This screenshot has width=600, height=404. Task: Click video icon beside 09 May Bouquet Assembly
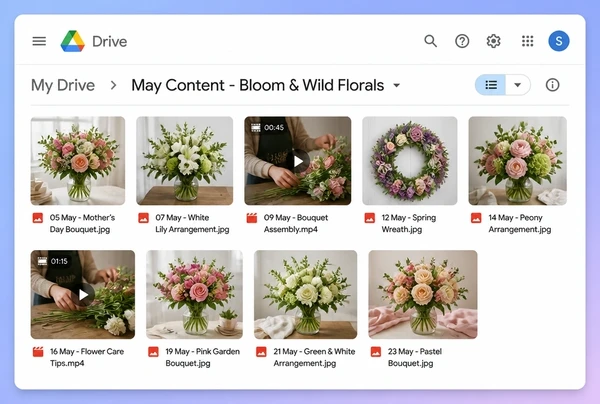point(252,218)
